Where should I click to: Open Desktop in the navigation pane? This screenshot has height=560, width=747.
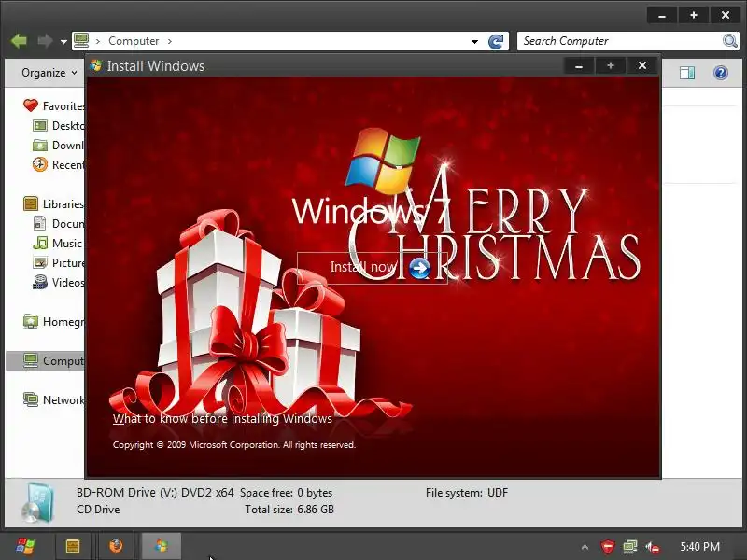[59, 126]
